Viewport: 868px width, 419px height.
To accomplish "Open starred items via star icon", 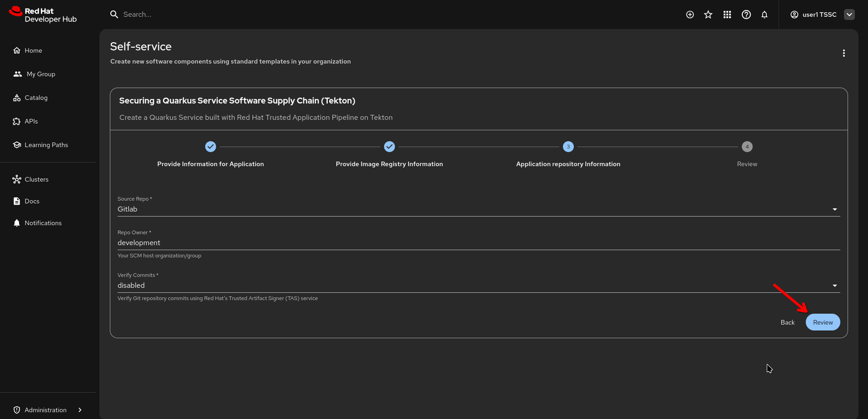I will click(x=708, y=15).
